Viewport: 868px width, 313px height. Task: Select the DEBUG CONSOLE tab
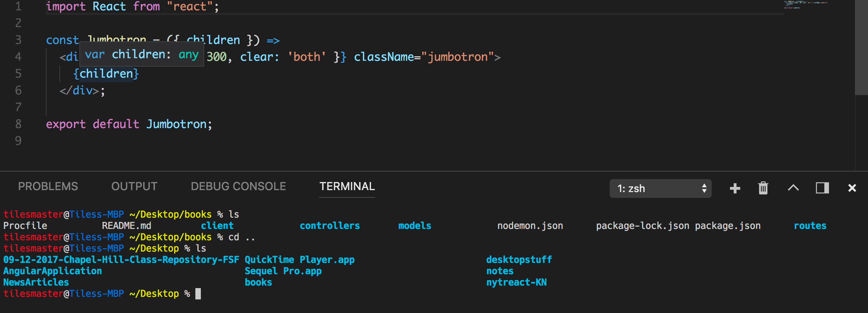[x=238, y=187]
